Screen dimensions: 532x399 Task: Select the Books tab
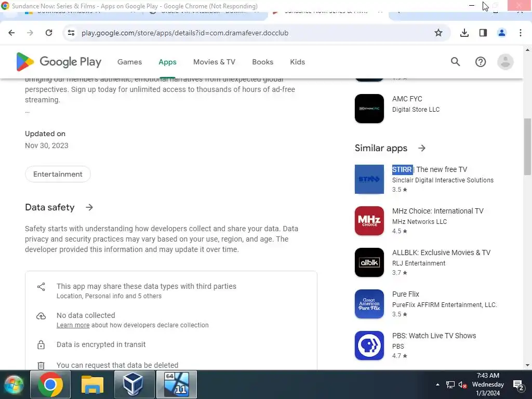[262, 62]
